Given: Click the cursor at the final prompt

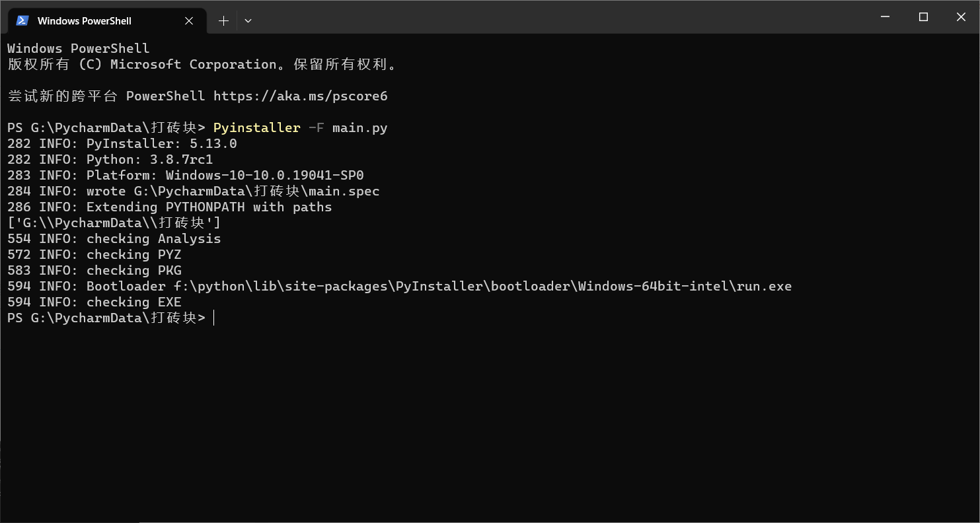Looking at the screenshot, I should pyautogui.click(x=214, y=318).
